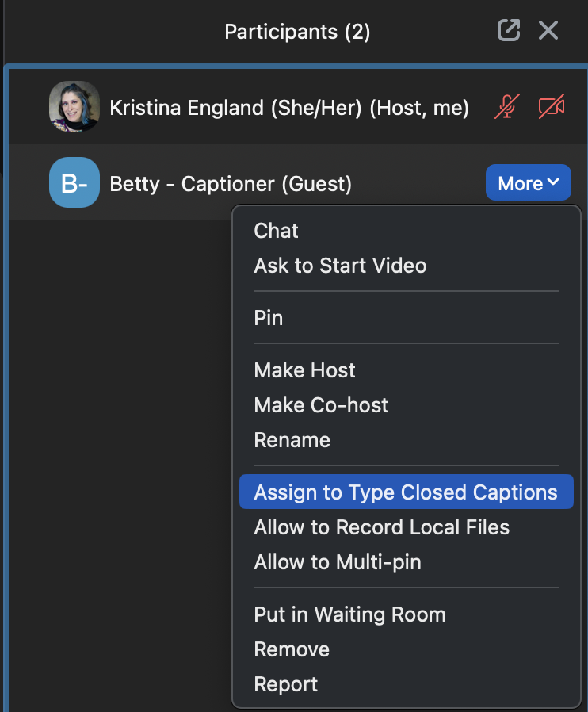Screen dimensions: 588x712
Task: Put Betty - Captioner in Waiting Room
Action: click(x=349, y=614)
